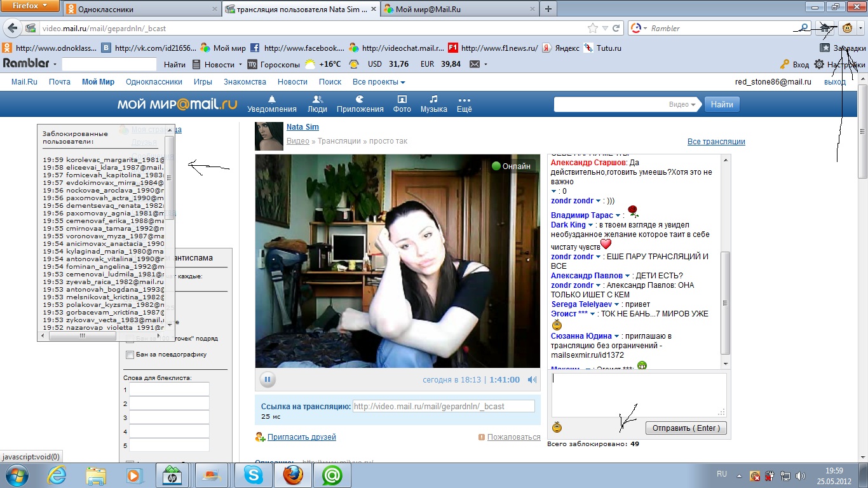Pause the live broadcast video

pyautogui.click(x=268, y=380)
